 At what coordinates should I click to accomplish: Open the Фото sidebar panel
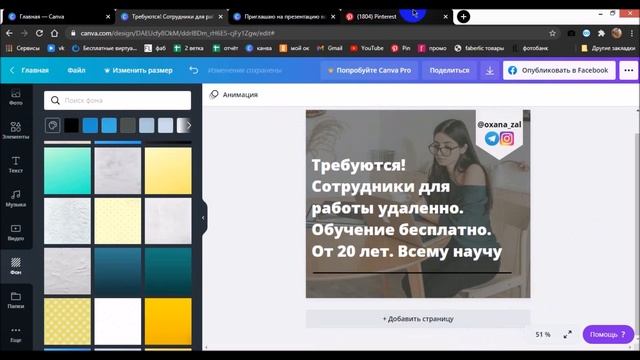(x=16, y=97)
